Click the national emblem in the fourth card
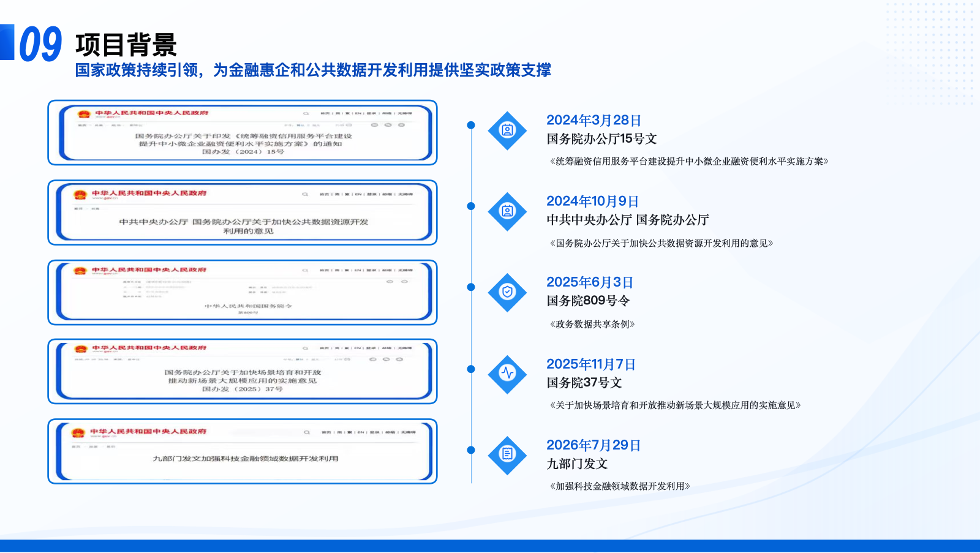980x553 pixels. 81,349
